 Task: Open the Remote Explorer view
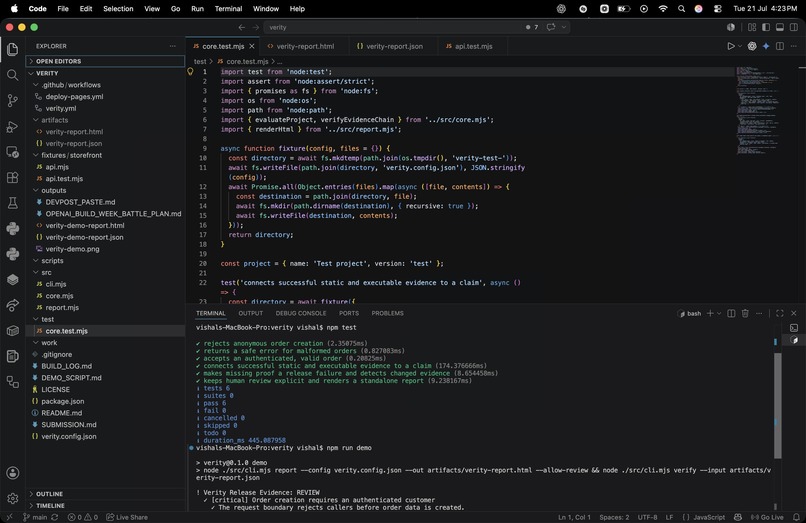tap(13, 152)
